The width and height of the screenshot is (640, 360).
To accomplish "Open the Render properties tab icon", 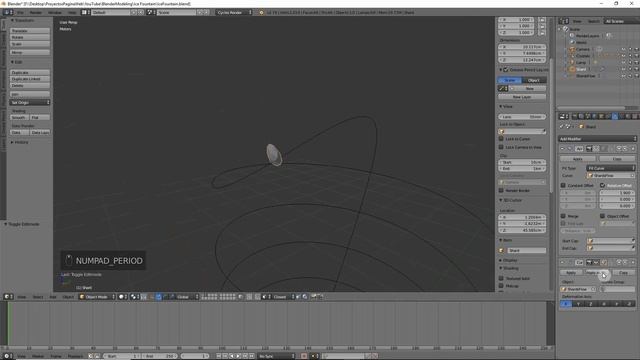I will click(x=575, y=117).
